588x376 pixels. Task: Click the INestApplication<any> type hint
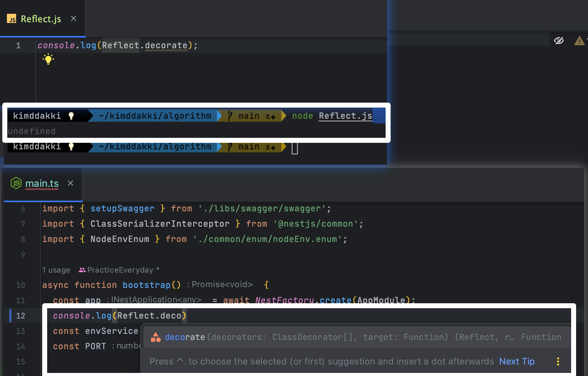pos(156,300)
